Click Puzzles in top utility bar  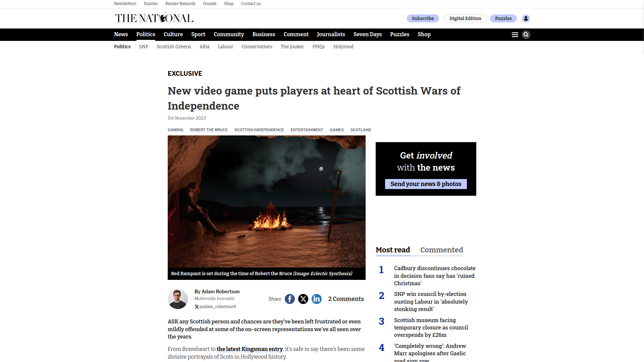(x=151, y=4)
